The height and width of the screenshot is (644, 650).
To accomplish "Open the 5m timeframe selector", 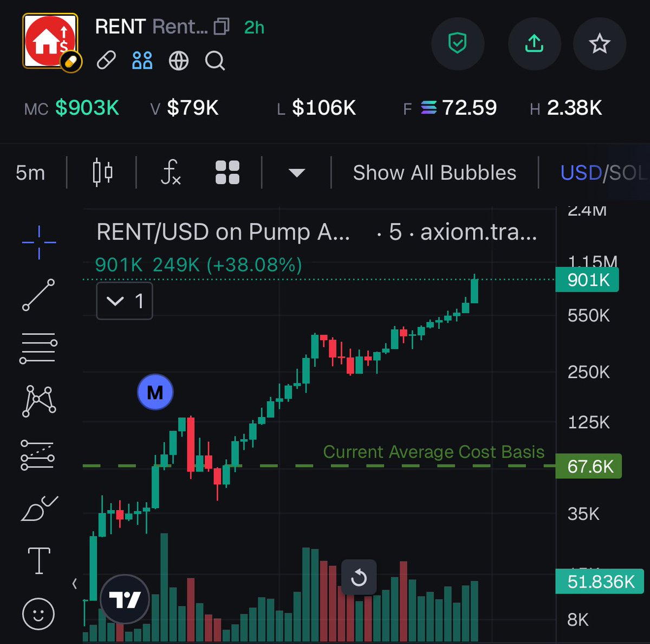I will point(30,173).
